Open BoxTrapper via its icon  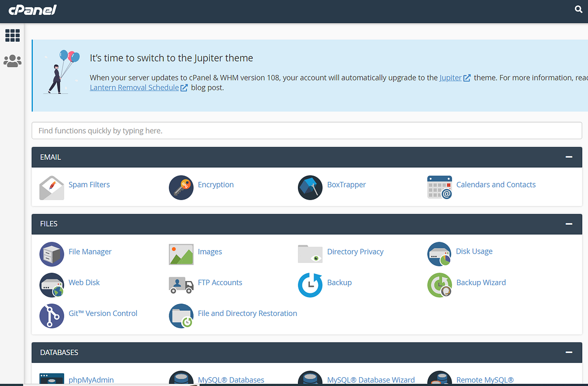tap(310, 187)
